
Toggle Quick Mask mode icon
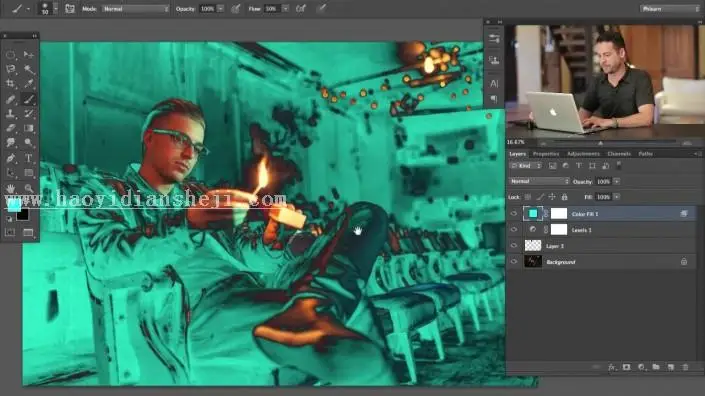point(10,232)
